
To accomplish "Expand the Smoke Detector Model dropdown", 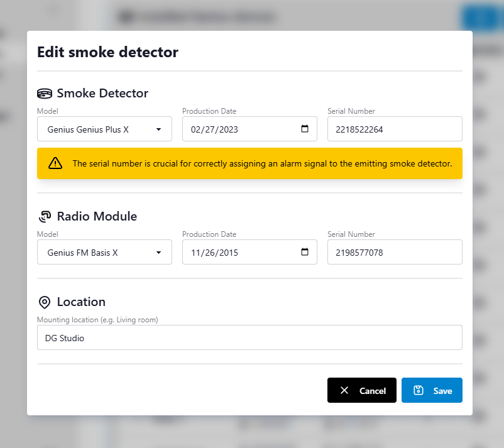I will tap(104, 129).
